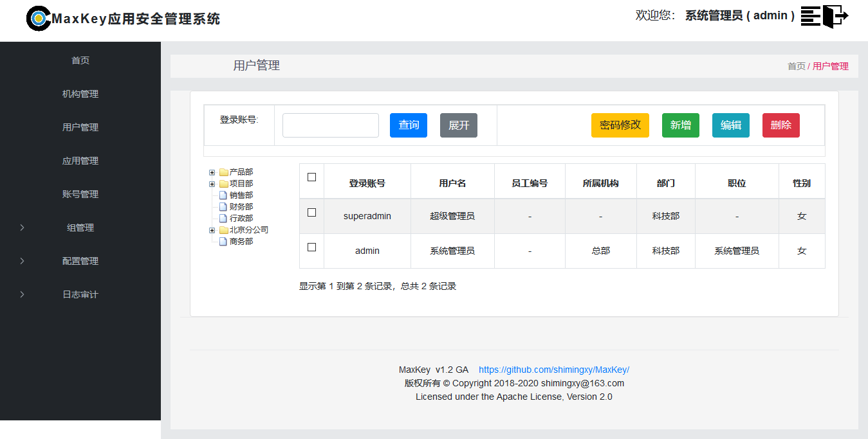Check the superadmin row checkbox
868x439 pixels.
tap(311, 213)
